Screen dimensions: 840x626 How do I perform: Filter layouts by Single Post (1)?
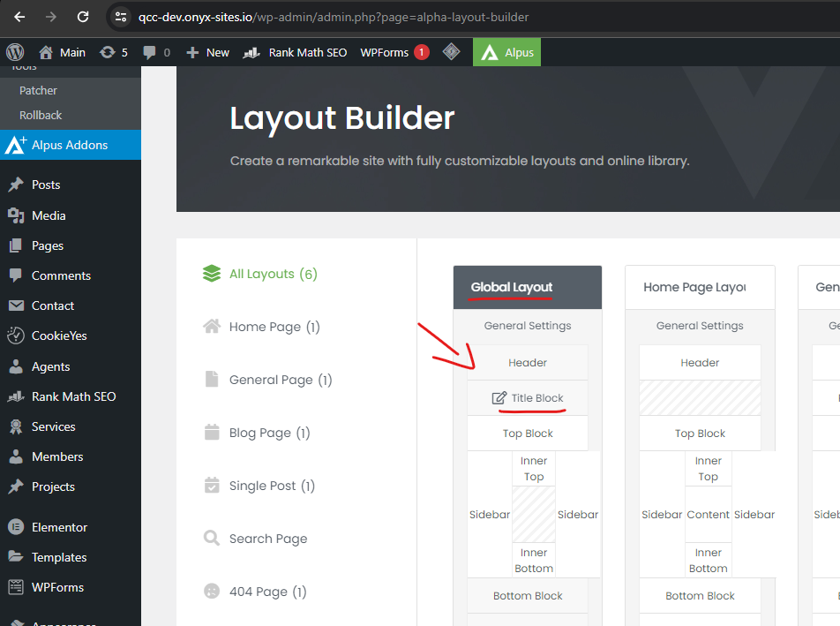259,486
